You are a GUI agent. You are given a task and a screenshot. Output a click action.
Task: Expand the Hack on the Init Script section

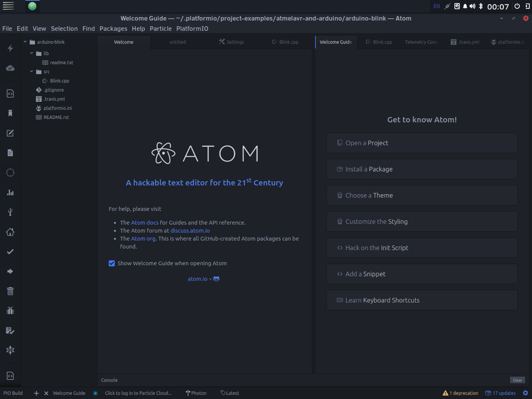[x=422, y=248]
